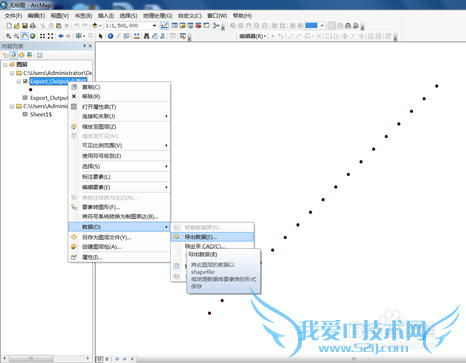
Task: Open the 自定义(C) menu
Action: point(190,16)
